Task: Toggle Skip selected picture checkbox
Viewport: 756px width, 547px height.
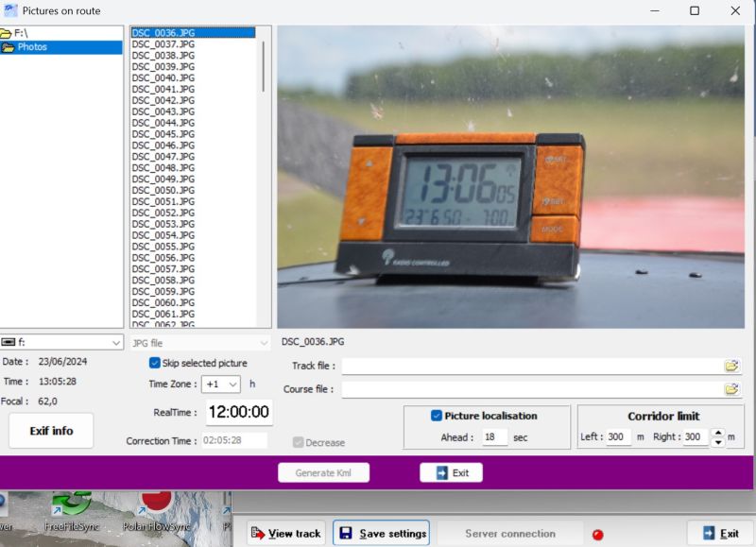Action: click(155, 363)
